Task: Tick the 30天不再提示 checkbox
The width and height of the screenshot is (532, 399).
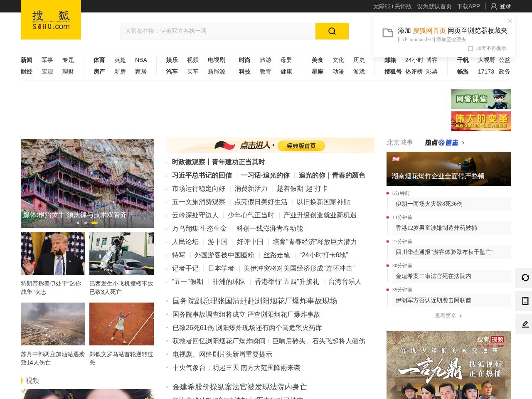Action: click(x=470, y=49)
